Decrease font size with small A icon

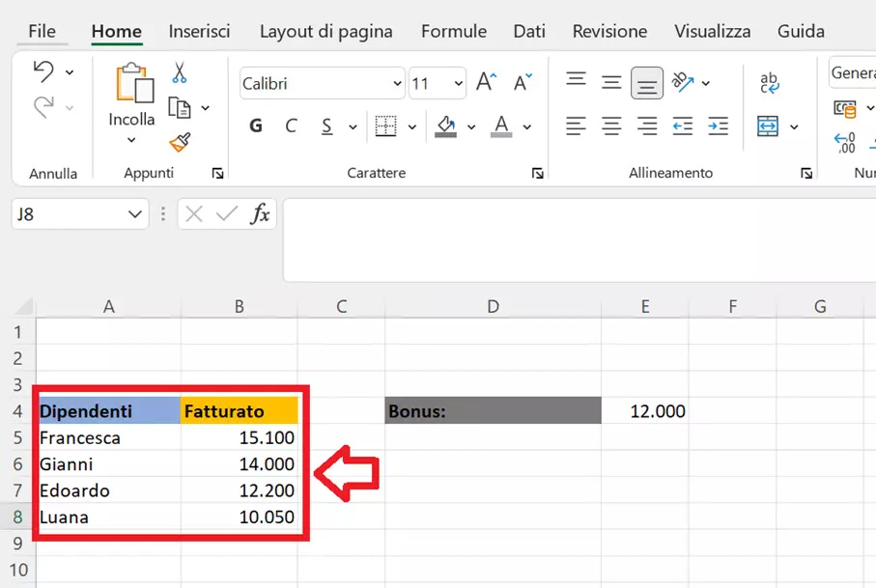[x=523, y=82]
